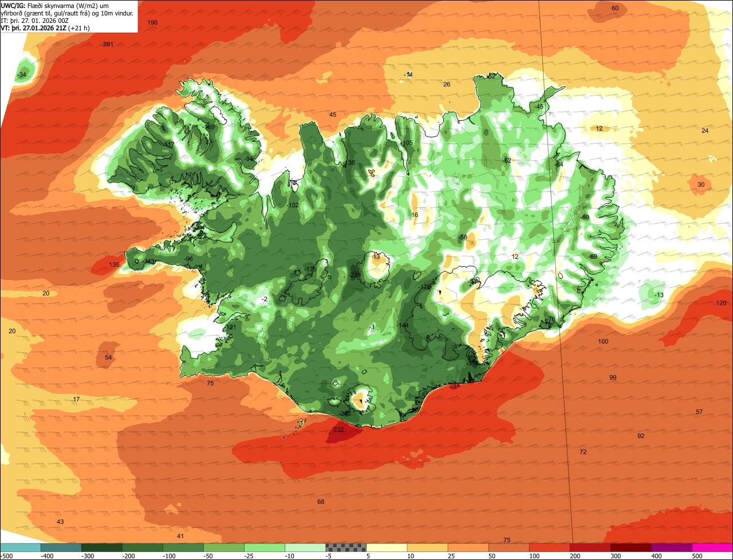The width and height of the screenshot is (733, 560).
Task: Click the -64 value in northeast Iceland
Action: point(558,164)
